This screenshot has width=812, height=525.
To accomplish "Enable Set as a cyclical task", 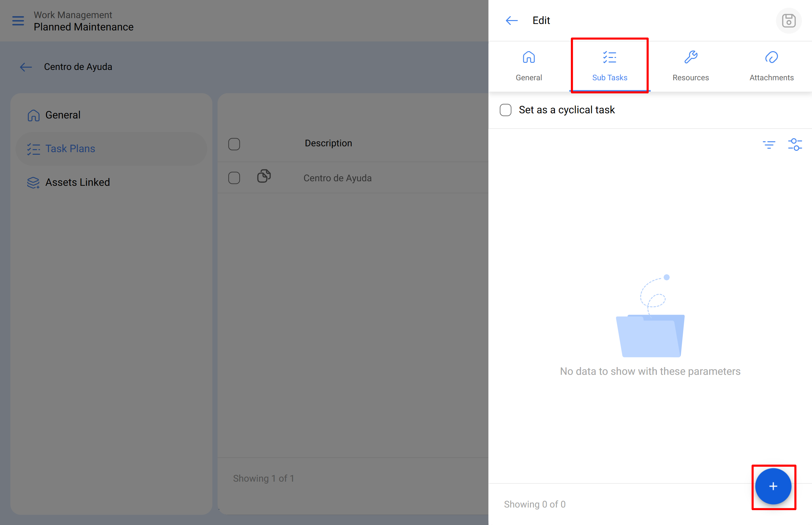I will pos(505,110).
